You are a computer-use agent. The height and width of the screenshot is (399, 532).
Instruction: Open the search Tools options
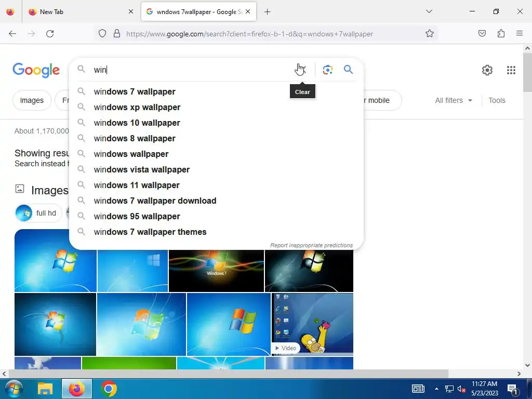coord(497,100)
